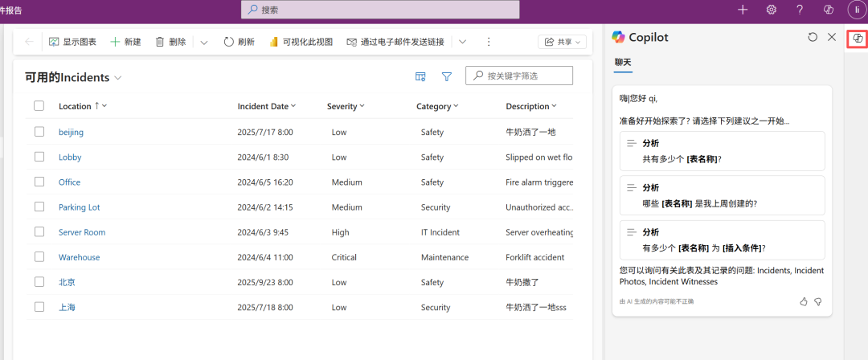Viewport: 868px width, 360px height.
Task: Open the 共享 share dropdown
Action: coord(562,42)
